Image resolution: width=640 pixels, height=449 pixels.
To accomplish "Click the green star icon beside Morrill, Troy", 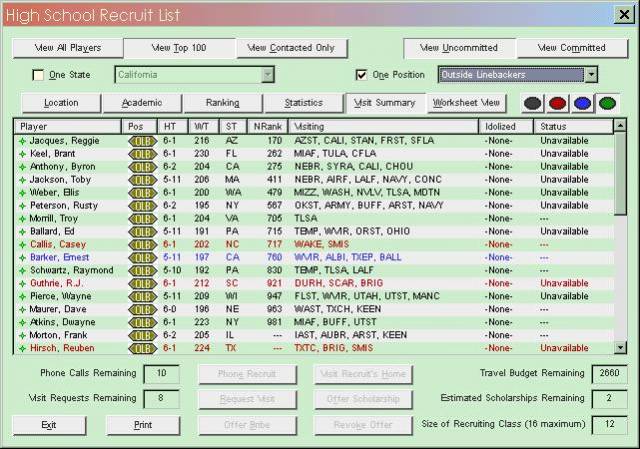I will pyautogui.click(x=22, y=219).
